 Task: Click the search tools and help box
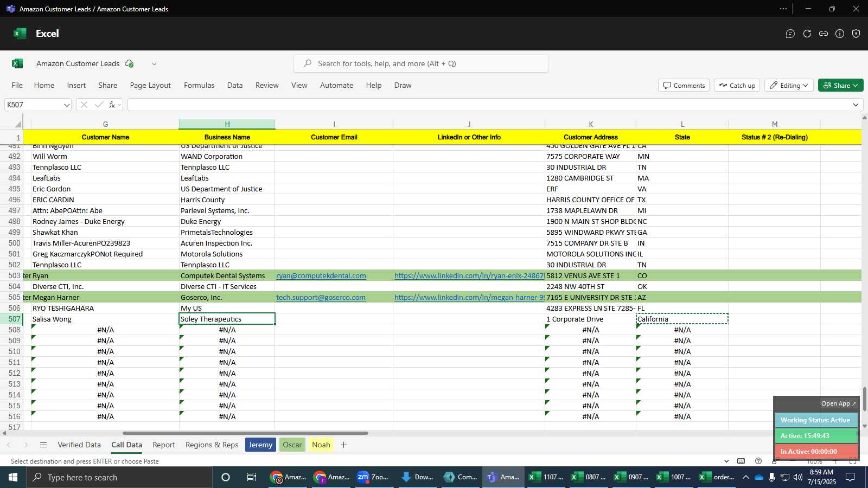click(x=421, y=63)
